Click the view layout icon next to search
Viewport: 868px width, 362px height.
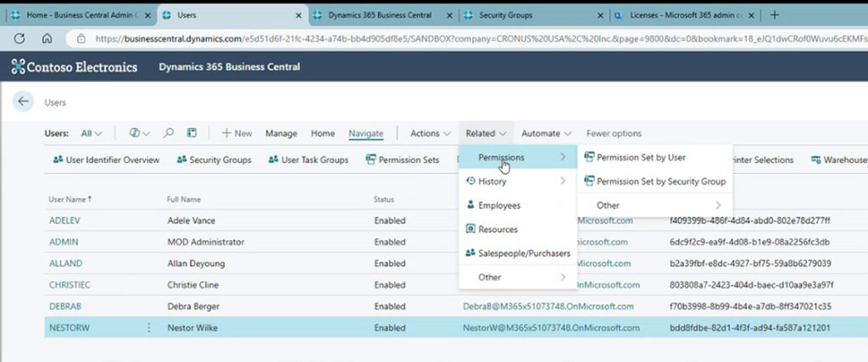[x=192, y=133]
